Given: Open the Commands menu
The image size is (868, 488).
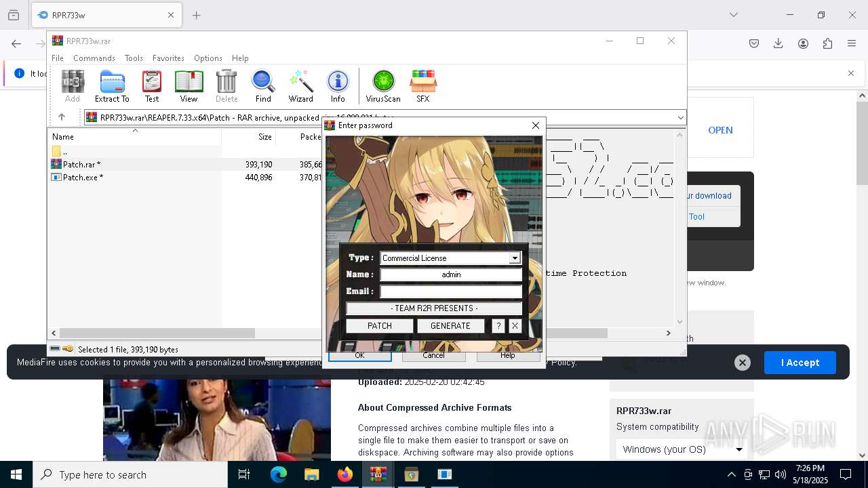Looking at the screenshot, I should coord(94,58).
